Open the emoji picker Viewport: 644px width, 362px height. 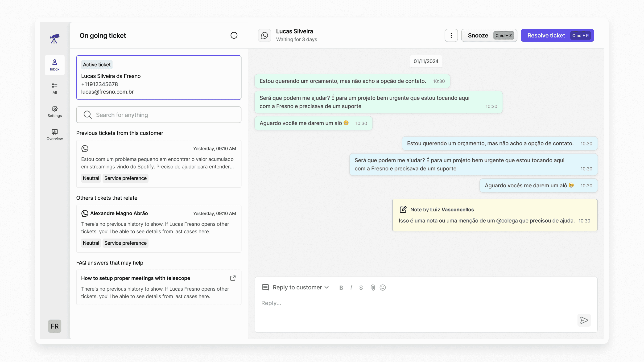383,288
